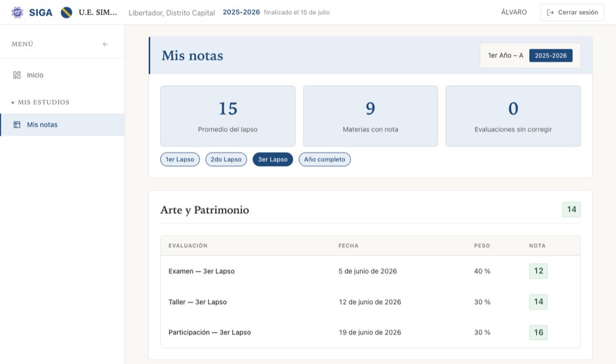Click the NOTA column header
The image size is (616, 364).
coord(537,246)
